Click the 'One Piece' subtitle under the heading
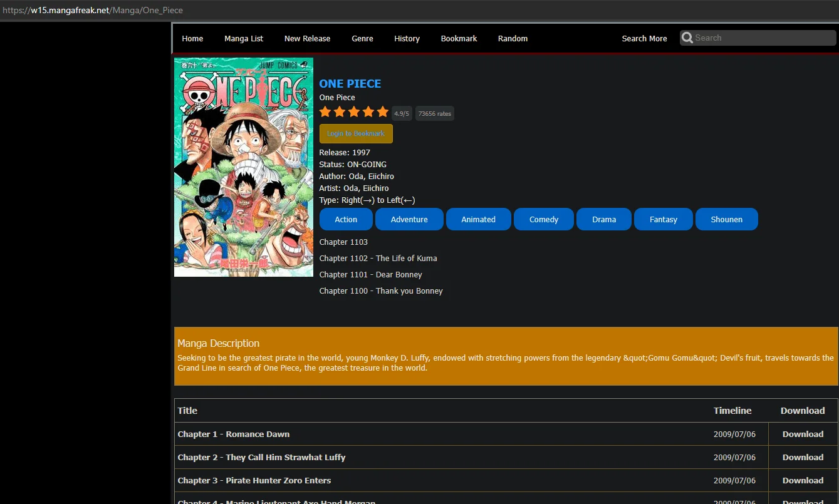 click(337, 98)
